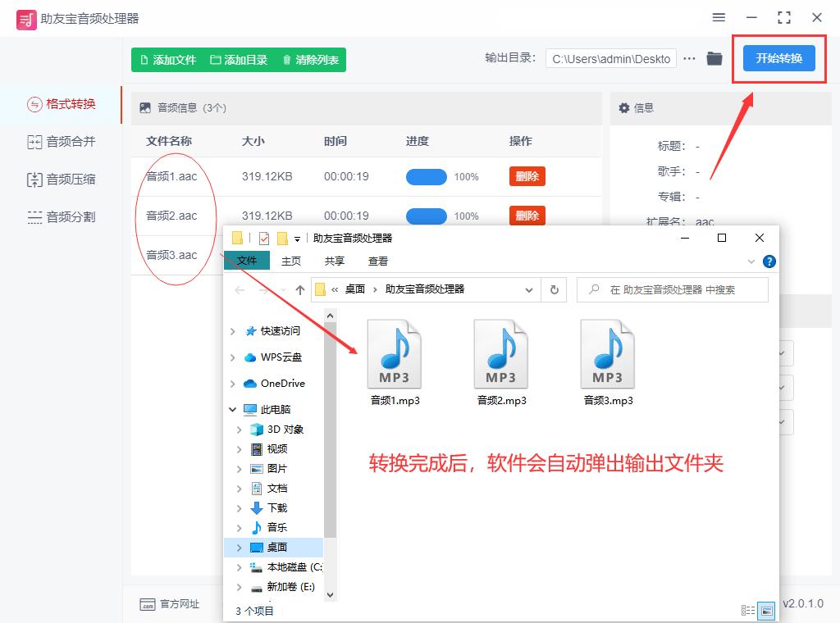Screen dimensions: 840x623
Task: Open the Explorer address bar dropdown
Action: 530,289
